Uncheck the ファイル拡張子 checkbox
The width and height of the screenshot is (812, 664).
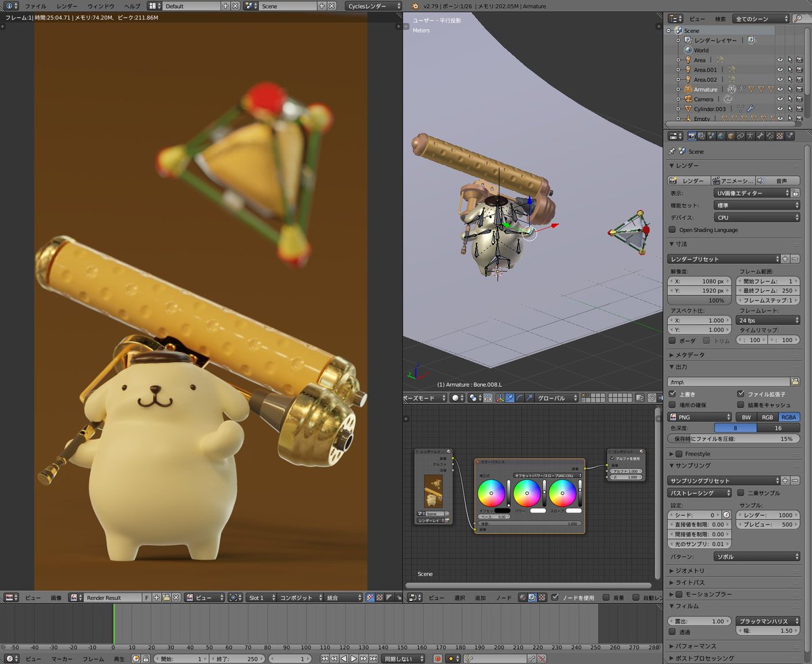741,394
